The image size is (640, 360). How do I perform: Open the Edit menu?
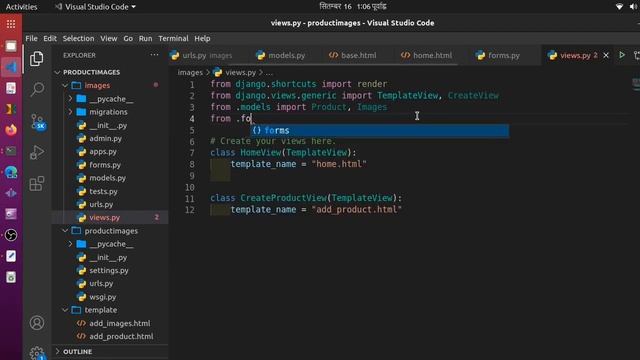click(50, 38)
